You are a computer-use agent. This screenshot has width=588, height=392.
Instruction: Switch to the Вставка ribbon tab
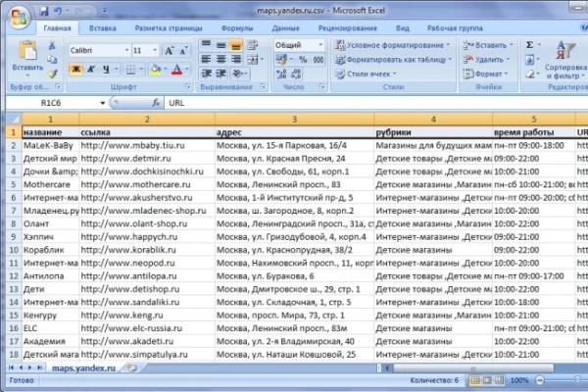point(103,28)
